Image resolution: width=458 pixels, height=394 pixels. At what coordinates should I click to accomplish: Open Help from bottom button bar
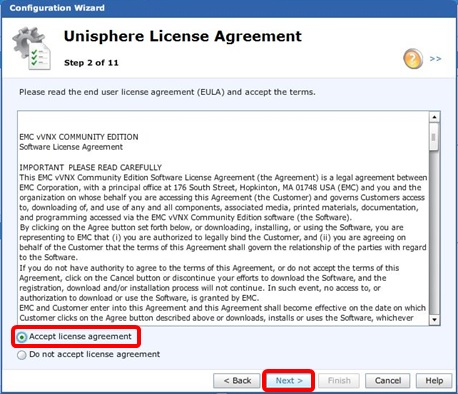click(434, 381)
